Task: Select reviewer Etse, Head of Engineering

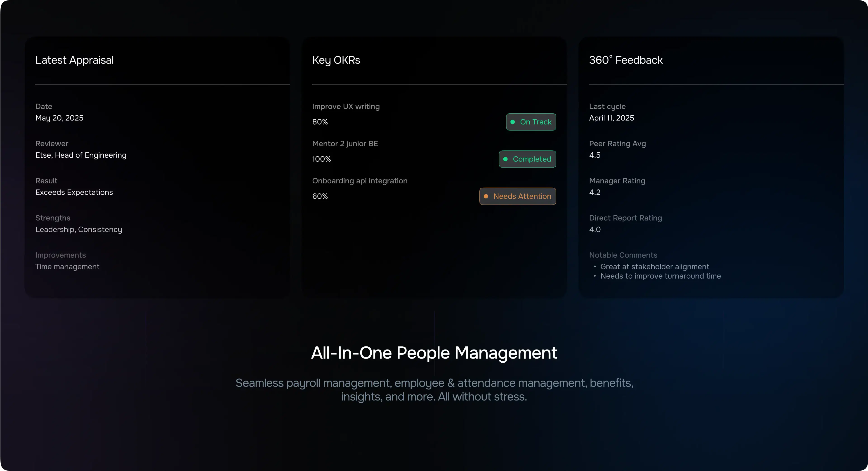Action: tap(81, 155)
